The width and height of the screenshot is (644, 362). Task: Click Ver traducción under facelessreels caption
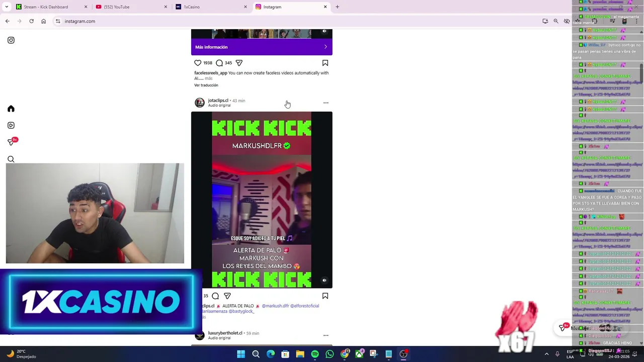tap(206, 85)
